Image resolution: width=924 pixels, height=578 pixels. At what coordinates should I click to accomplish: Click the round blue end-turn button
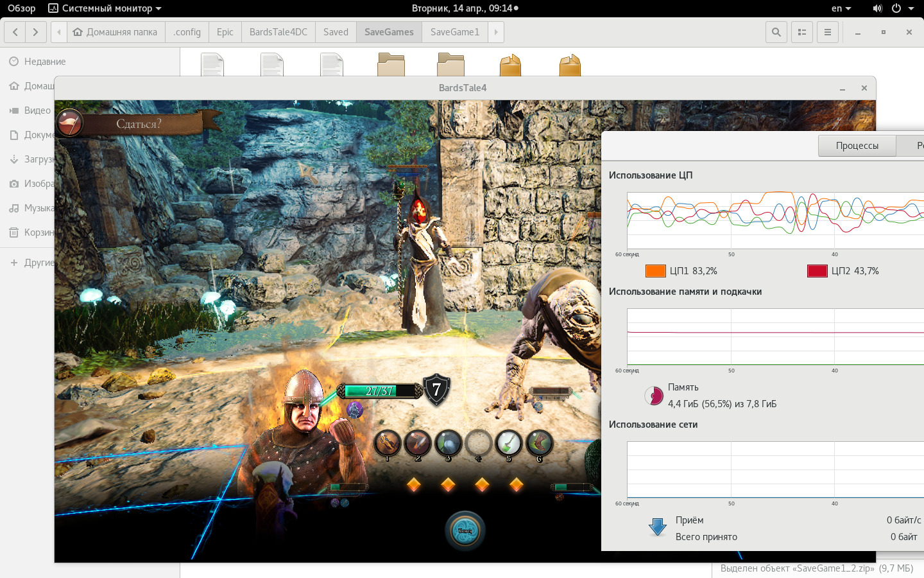pyautogui.click(x=465, y=530)
